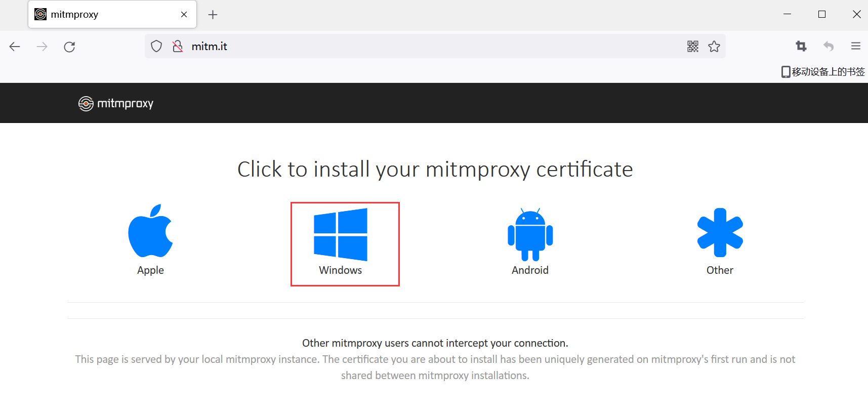Click the mitm.it address bar
Viewport: 868px width, 414px height.
click(435, 47)
